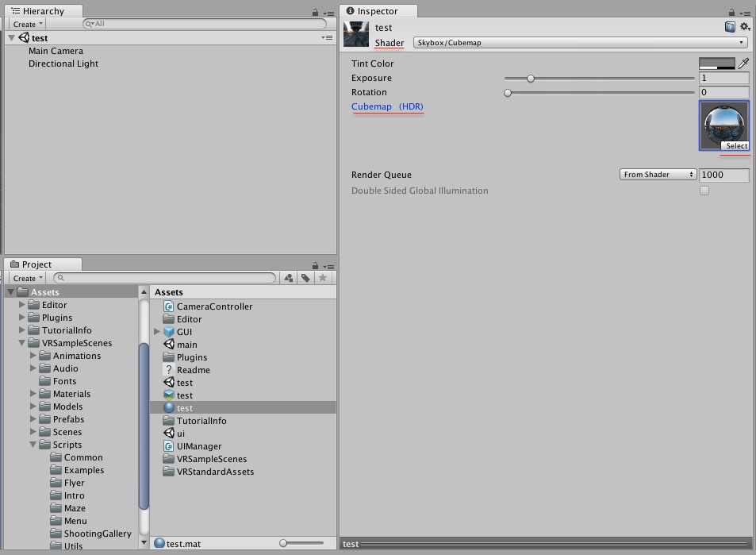The image size is (756, 555).
Task: Open the Inspector panel options menu
Action: pyautogui.click(x=745, y=13)
